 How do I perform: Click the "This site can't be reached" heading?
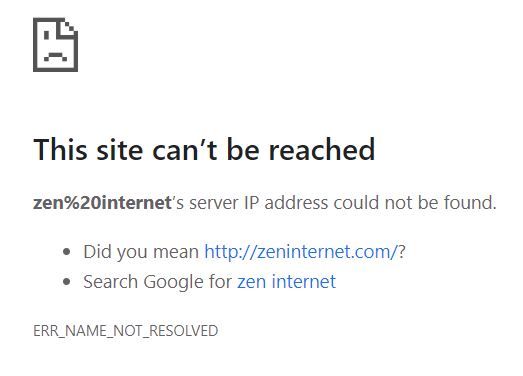click(204, 149)
